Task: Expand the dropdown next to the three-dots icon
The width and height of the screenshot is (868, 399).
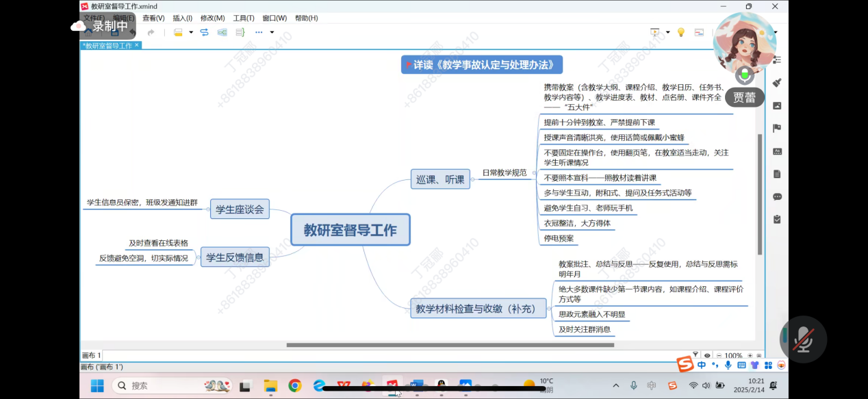Action: click(272, 32)
